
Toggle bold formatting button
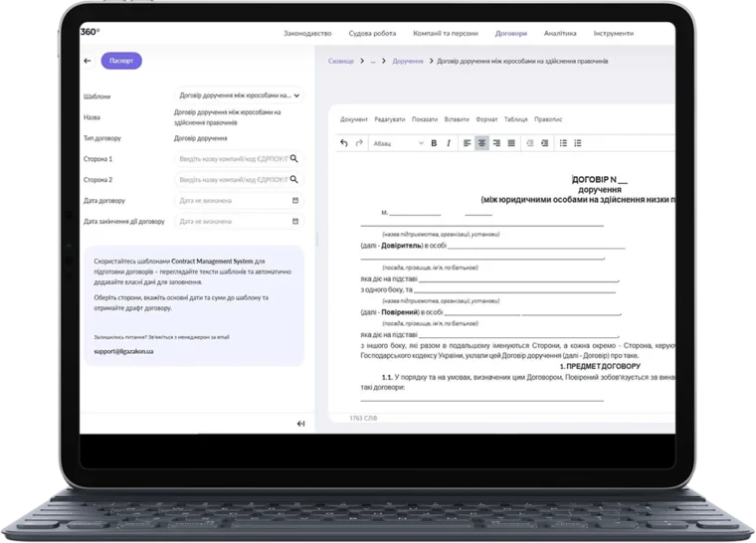[x=434, y=143]
